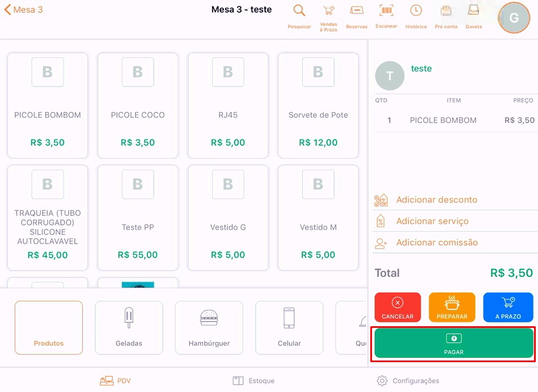
Task: Add PICOLE BOMBOM product card
Action: 48,105
